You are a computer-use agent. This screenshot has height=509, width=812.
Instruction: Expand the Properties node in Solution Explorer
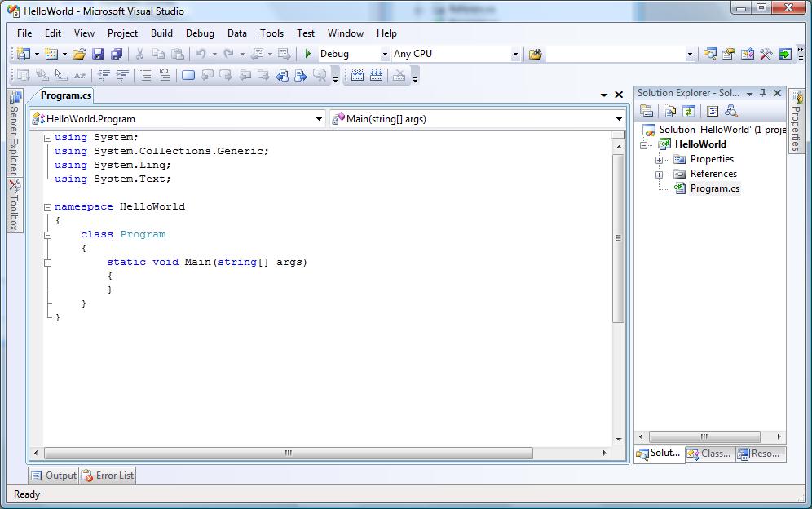coord(660,160)
